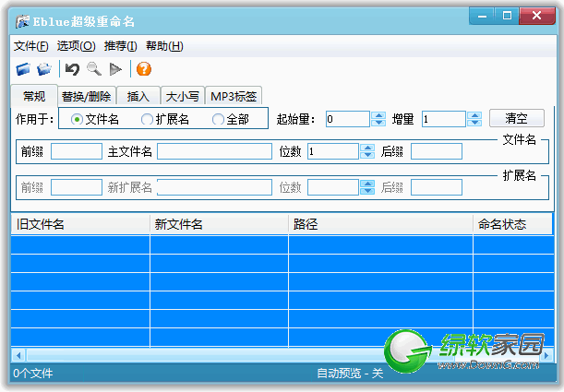564x392 pixels.
Task: Open the add files folder icon
Action: pyautogui.click(x=23, y=69)
